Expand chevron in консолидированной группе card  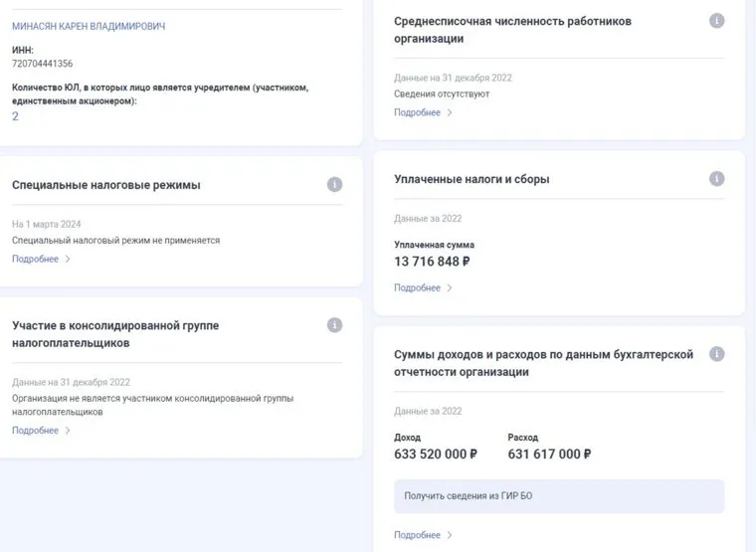coord(68,431)
